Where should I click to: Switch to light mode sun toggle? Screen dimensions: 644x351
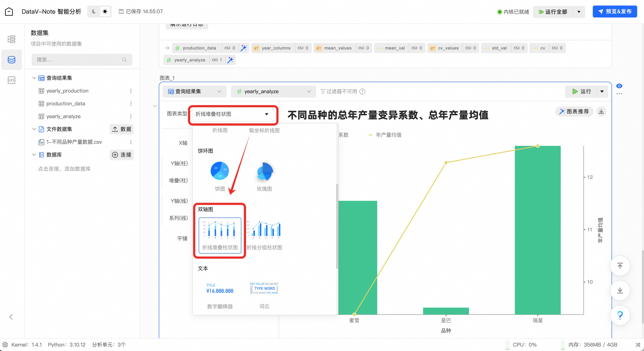[x=105, y=12]
